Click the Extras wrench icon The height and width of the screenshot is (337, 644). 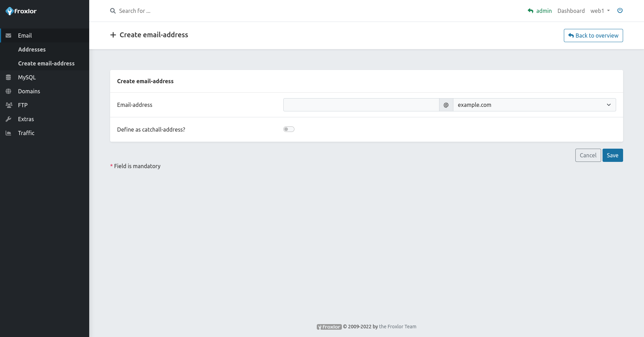8,119
